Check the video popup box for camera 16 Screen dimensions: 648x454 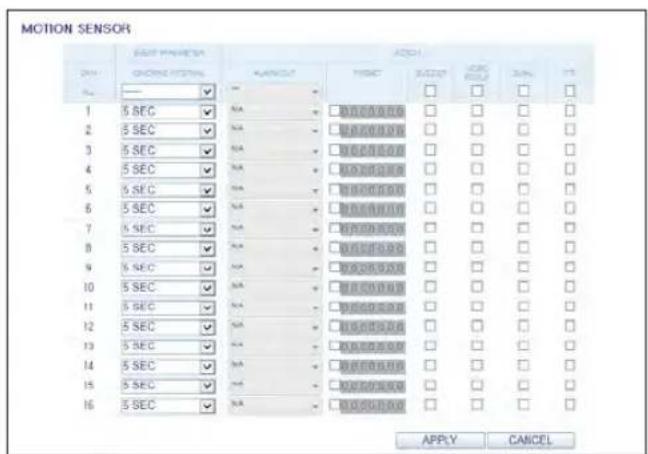pyautogui.click(x=477, y=404)
